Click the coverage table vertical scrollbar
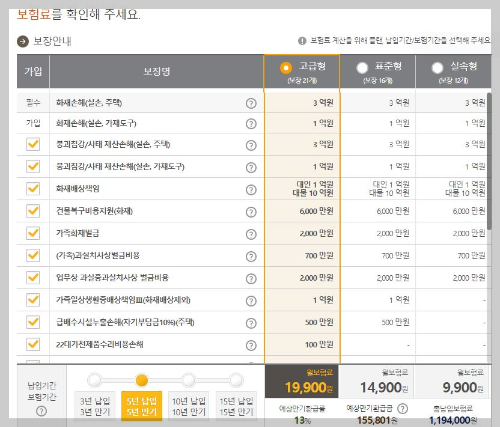This screenshot has width=500, height=427. pyautogui.click(x=489, y=161)
